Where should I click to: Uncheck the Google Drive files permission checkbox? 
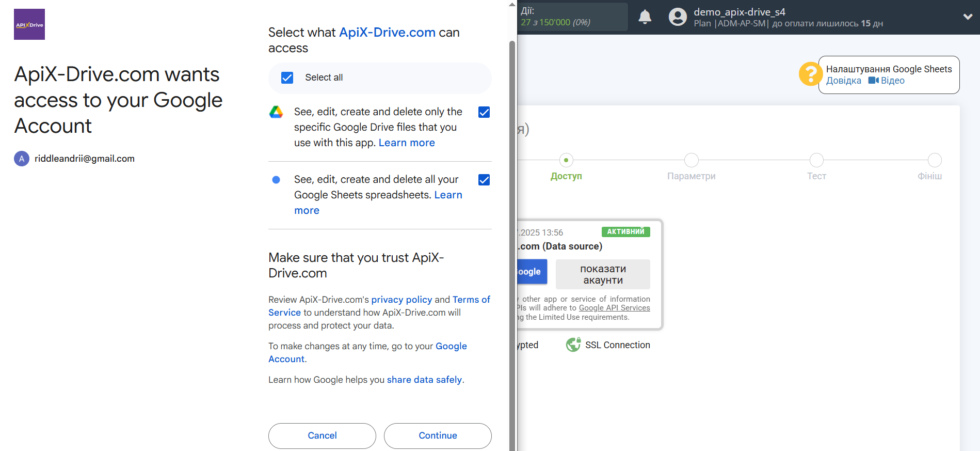pos(484,112)
